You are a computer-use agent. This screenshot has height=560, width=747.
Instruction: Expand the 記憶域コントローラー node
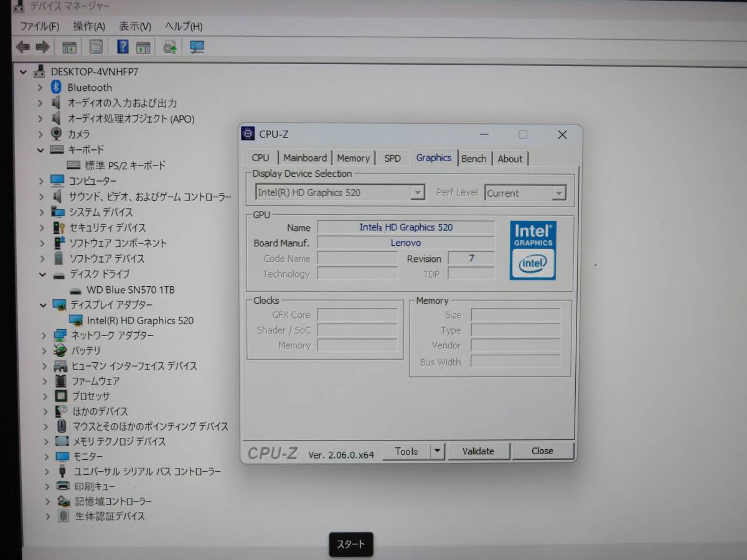coord(47,501)
